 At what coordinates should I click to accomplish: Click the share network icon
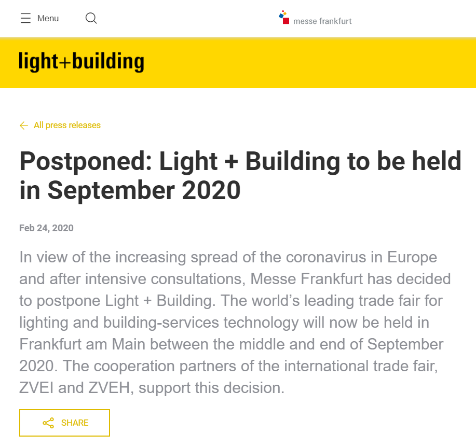tap(48, 423)
